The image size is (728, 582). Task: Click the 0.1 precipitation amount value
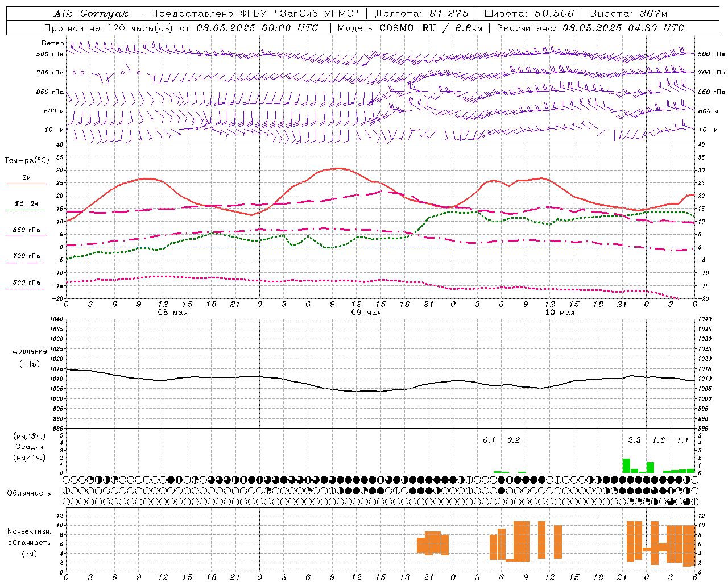coord(489,440)
